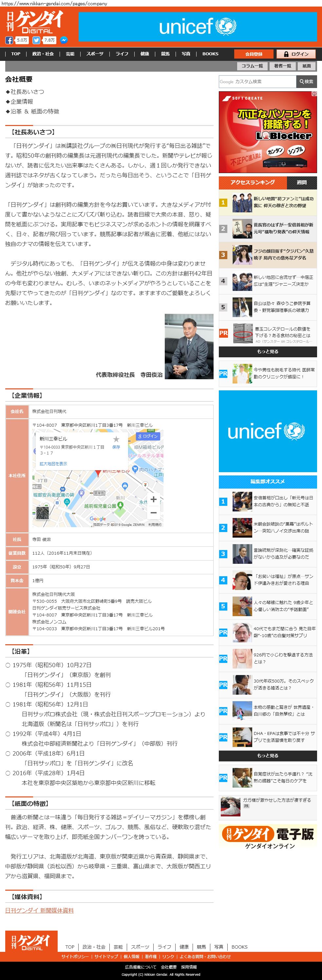Click the orange 会員登録 button
Screen dimensions: 322x980
254,54
